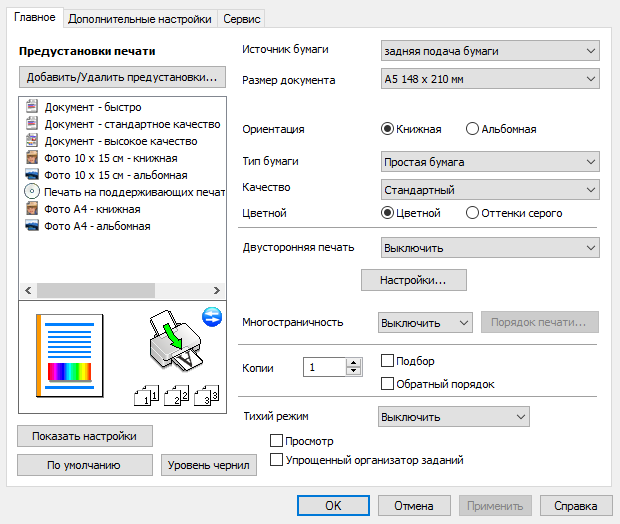Click Добавить/Удалить предустановки button

coord(122,77)
